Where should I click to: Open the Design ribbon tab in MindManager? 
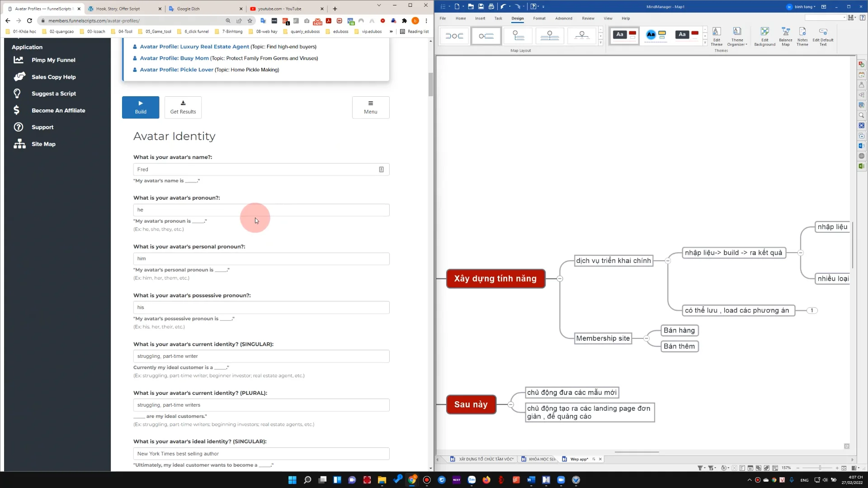[x=518, y=19]
